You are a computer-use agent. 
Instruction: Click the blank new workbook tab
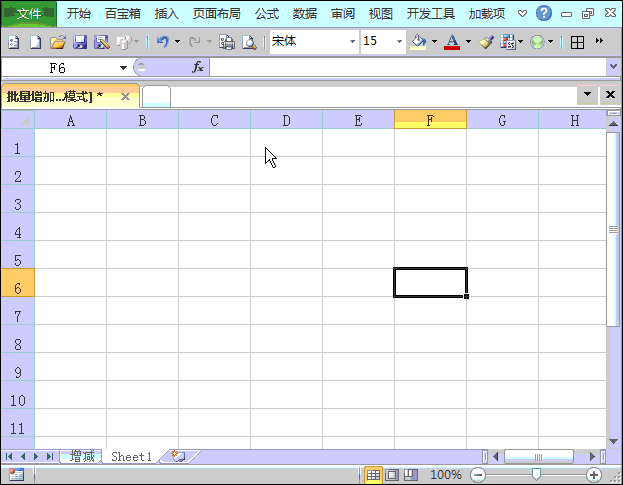(x=156, y=97)
